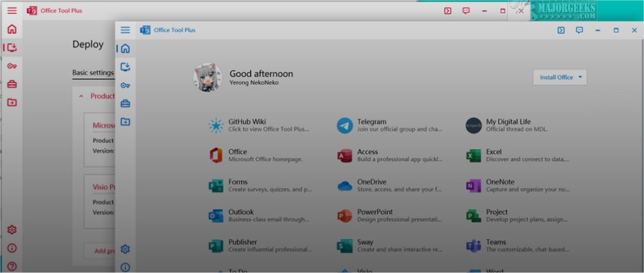Open Settings gear in red window sidebar
Screen dimensions: 644x273
pos(12,230)
